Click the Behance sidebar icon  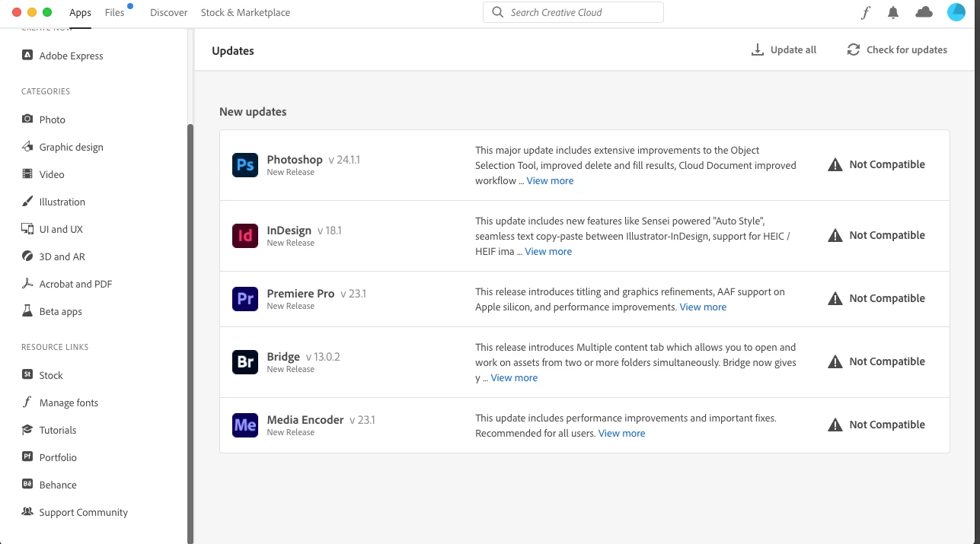(x=27, y=485)
